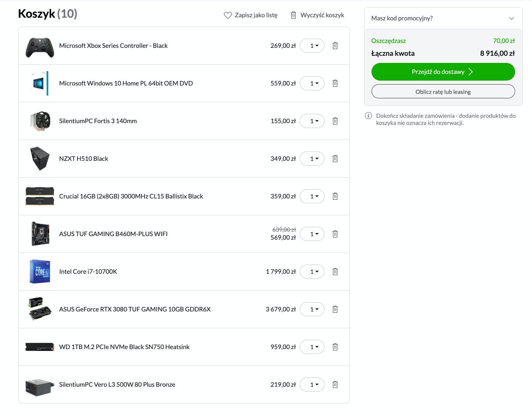This screenshot has height=412, width=532.
Task: Open Crucial 16GB Ballistix Black product link
Action: coord(131,196)
